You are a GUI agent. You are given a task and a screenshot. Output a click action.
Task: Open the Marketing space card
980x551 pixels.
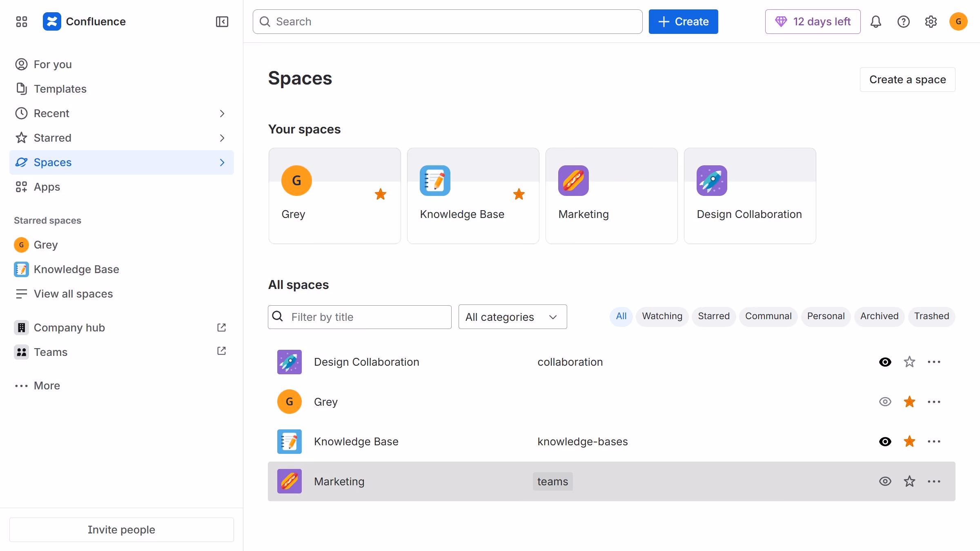point(611,196)
